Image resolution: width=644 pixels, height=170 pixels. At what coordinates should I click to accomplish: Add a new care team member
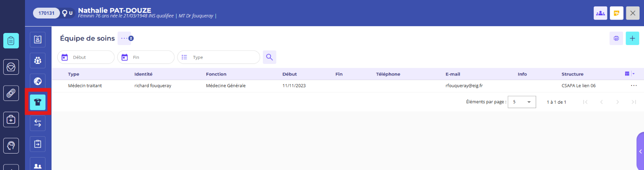click(632, 39)
